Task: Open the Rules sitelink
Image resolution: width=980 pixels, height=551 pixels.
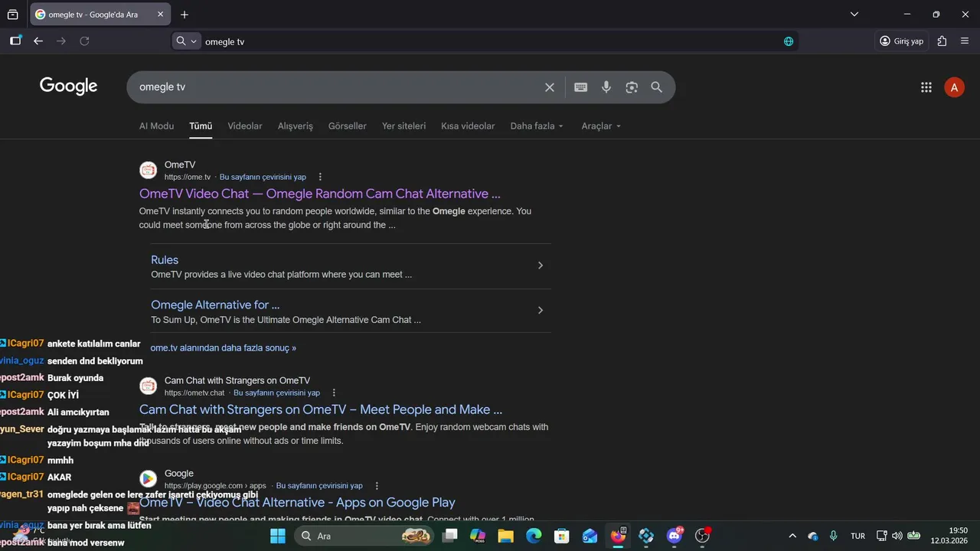Action: click(x=165, y=260)
